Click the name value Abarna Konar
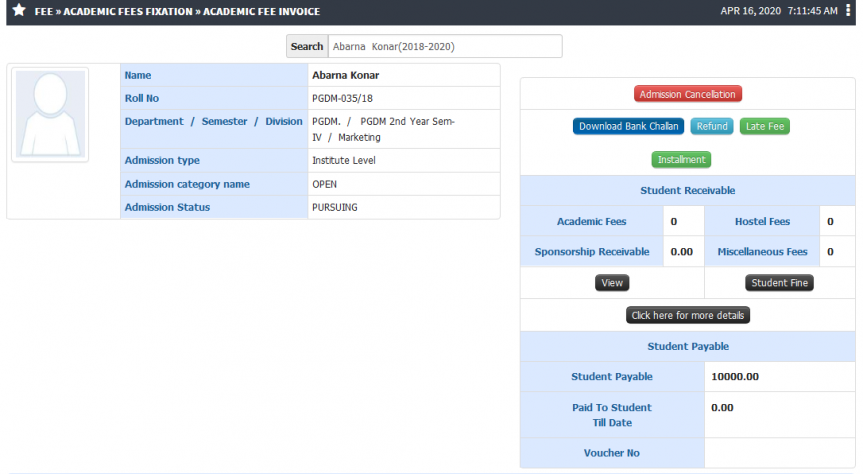The width and height of the screenshot is (863, 474). [x=346, y=75]
